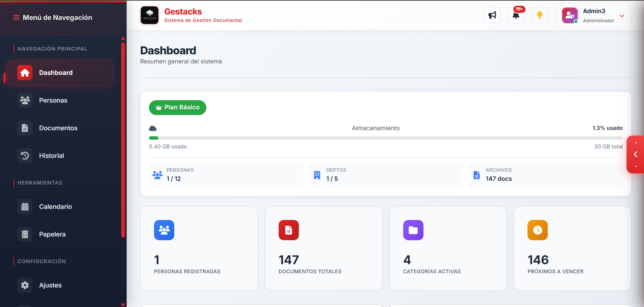Viewport: 644px width, 307px height.
Task: Open Personas Registradas card
Action: (199, 248)
